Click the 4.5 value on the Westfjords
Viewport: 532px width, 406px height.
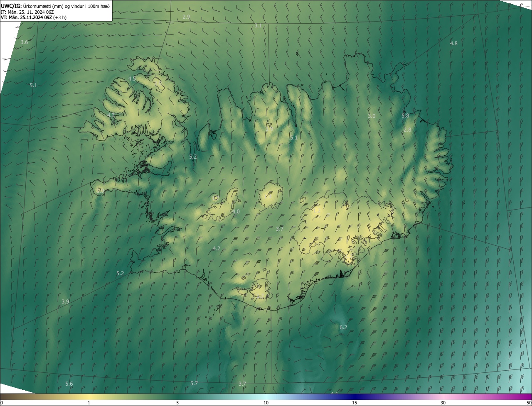coord(132,78)
